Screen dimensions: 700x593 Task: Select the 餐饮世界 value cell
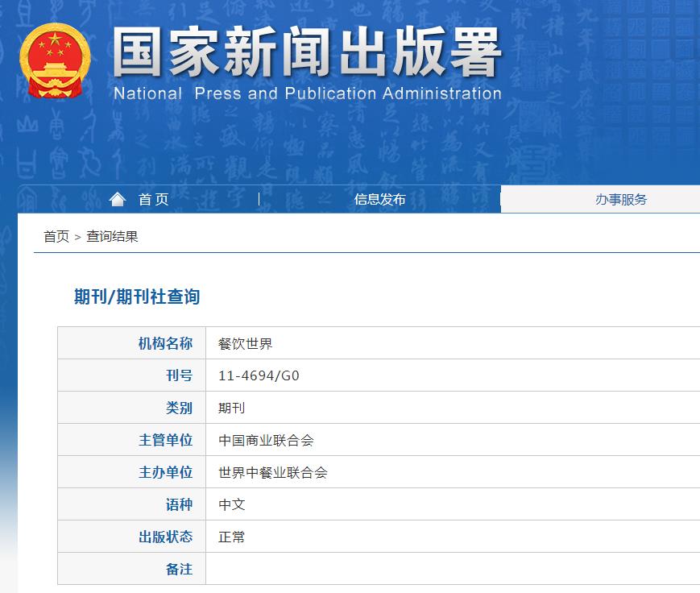(x=246, y=344)
